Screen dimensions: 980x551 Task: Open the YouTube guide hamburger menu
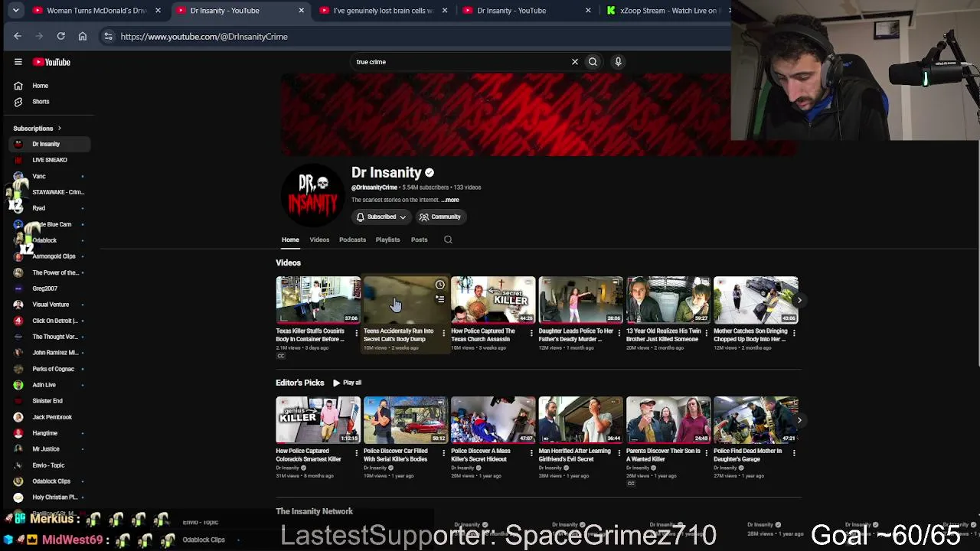tap(18, 62)
